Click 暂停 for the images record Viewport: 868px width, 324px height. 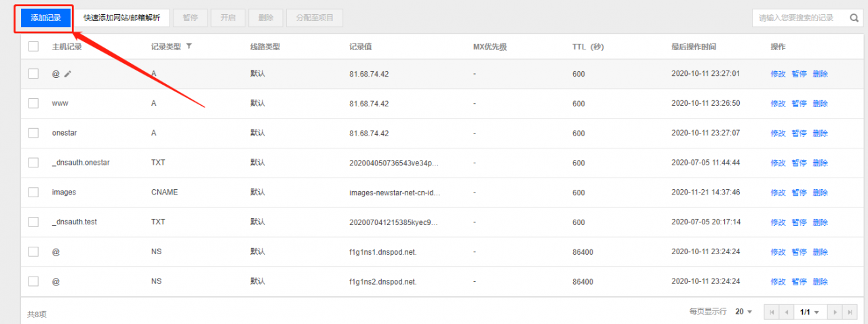pos(799,193)
